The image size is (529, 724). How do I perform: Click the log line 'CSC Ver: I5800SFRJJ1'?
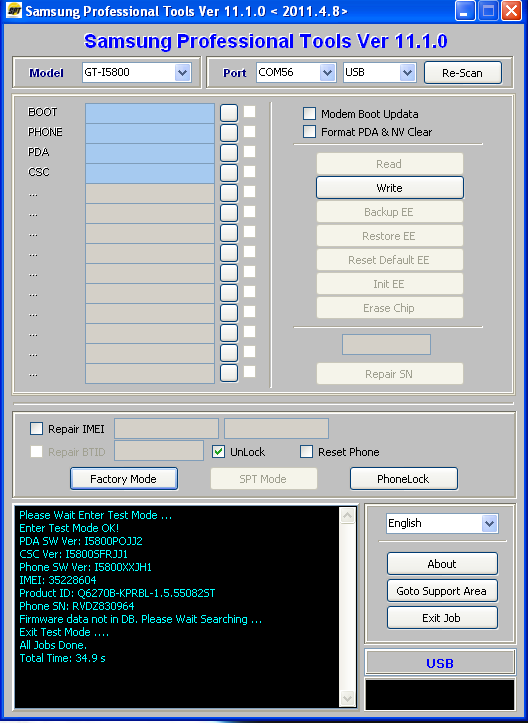point(73,554)
